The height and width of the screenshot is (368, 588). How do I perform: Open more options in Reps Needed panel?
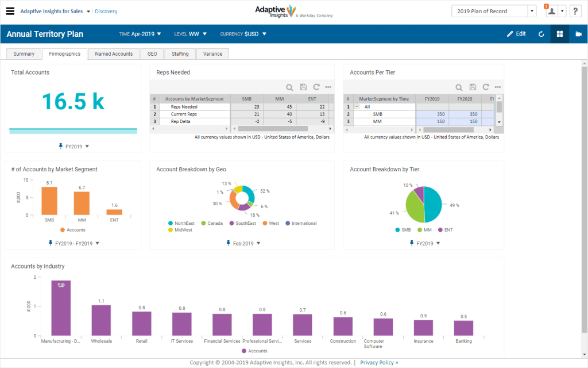328,87
